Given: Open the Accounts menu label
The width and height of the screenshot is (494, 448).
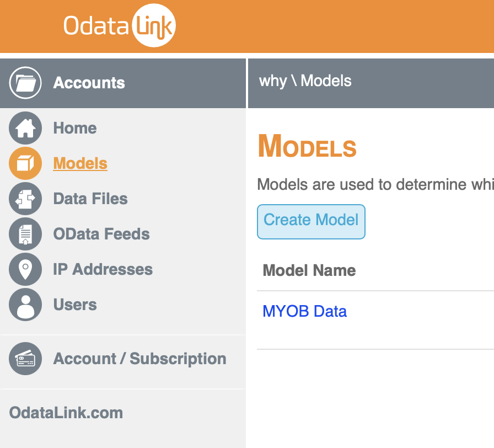Looking at the screenshot, I should pos(89,83).
